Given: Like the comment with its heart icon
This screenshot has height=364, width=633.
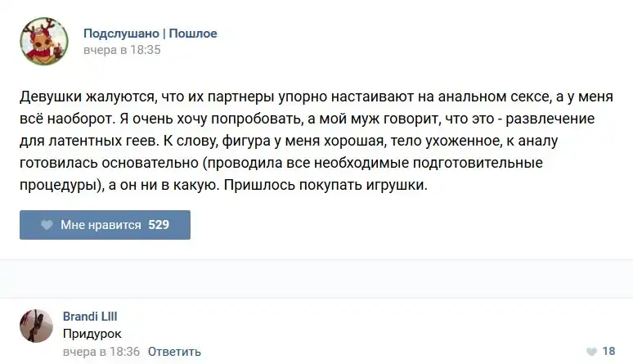Looking at the screenshot, I should coord(591,351).
